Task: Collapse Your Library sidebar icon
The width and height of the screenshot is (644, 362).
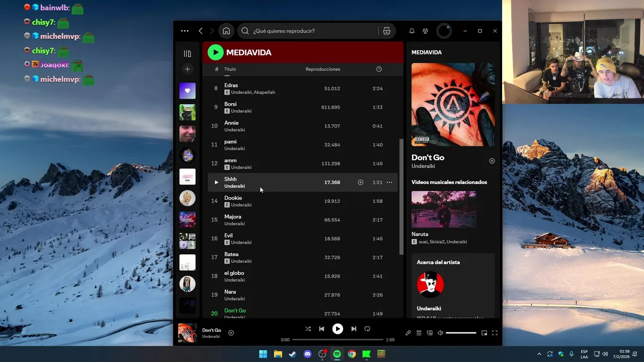Action: point(188,54)
